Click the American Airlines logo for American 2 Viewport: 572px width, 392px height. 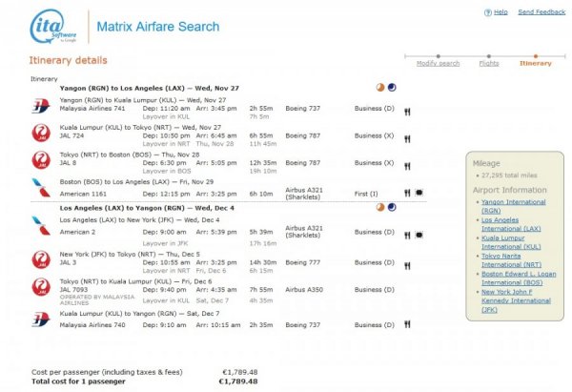pyautogui.click(x=41, y=225)
